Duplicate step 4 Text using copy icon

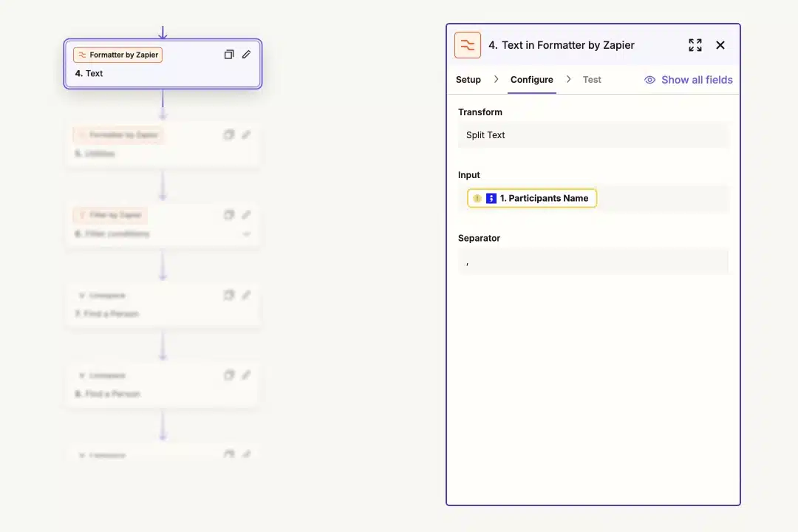229,55
